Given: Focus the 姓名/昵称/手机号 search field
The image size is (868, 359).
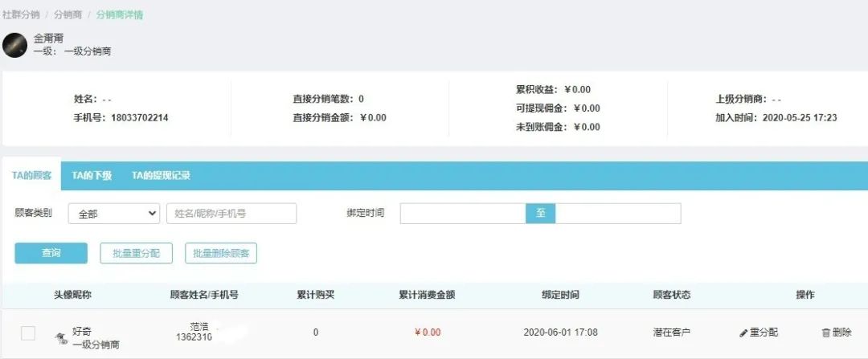Looking at the screenshot, I should (231, 214).
